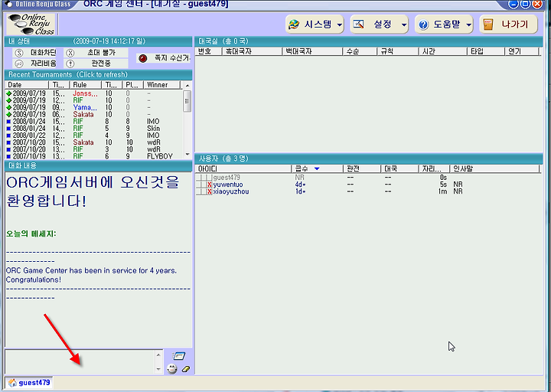551x392 pixels.
Task: Click the 시간 column header in game rooms
Action: [443, 51]
